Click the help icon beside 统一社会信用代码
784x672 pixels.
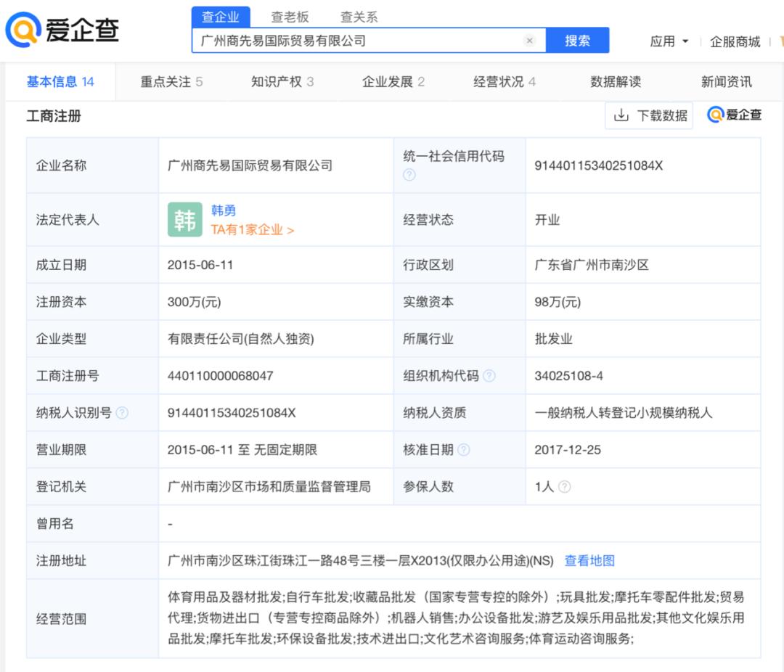pos(409,173)
